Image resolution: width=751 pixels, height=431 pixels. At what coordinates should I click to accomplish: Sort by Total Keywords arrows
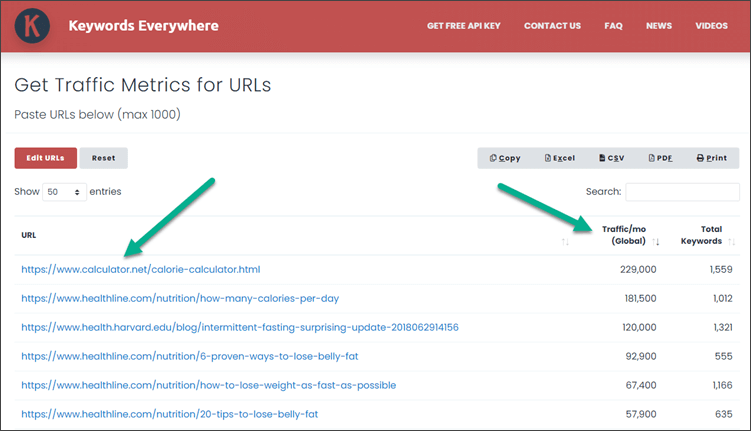pyautogui.click(x=731, y=242)
